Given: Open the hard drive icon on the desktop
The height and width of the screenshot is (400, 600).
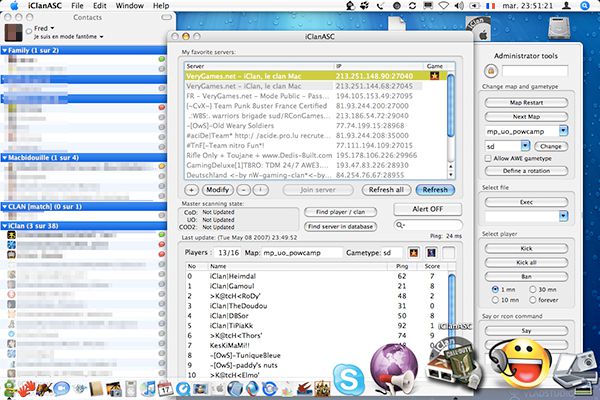Looking at the screenshot, I should (x=559, y=28).
